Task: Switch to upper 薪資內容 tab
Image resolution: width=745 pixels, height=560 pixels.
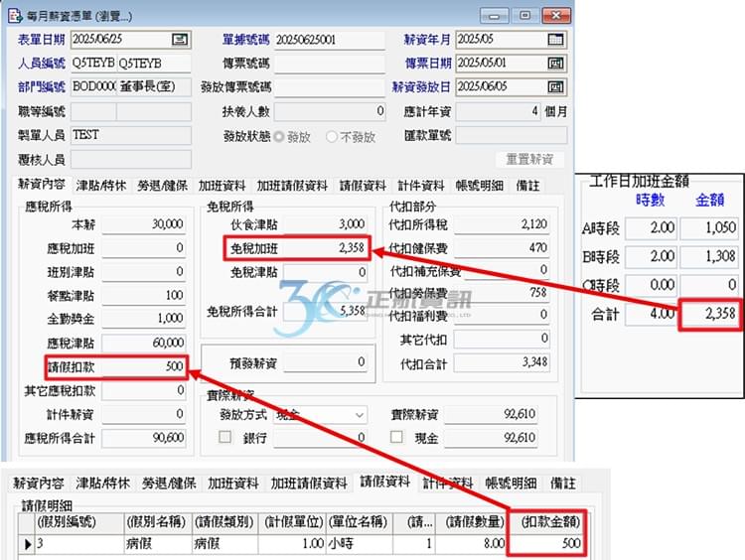Action: click(41, 185)
